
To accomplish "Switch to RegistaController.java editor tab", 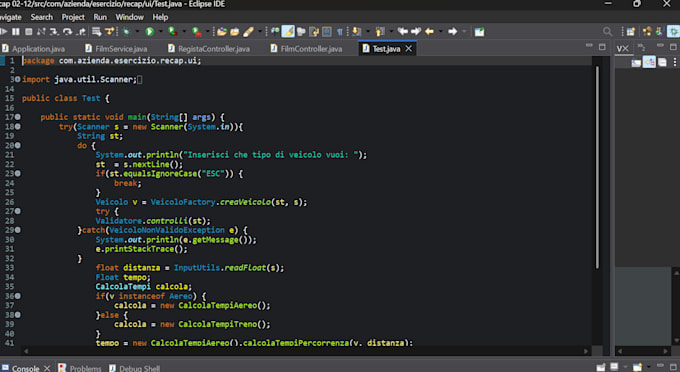I will (209, 49).
